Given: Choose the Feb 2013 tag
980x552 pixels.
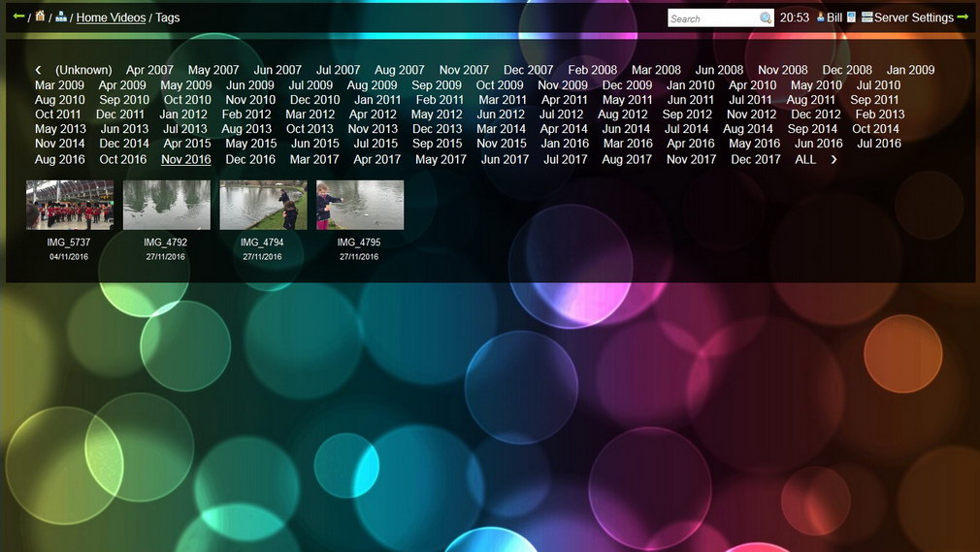Looking at the screenshot, I should 879,114.
